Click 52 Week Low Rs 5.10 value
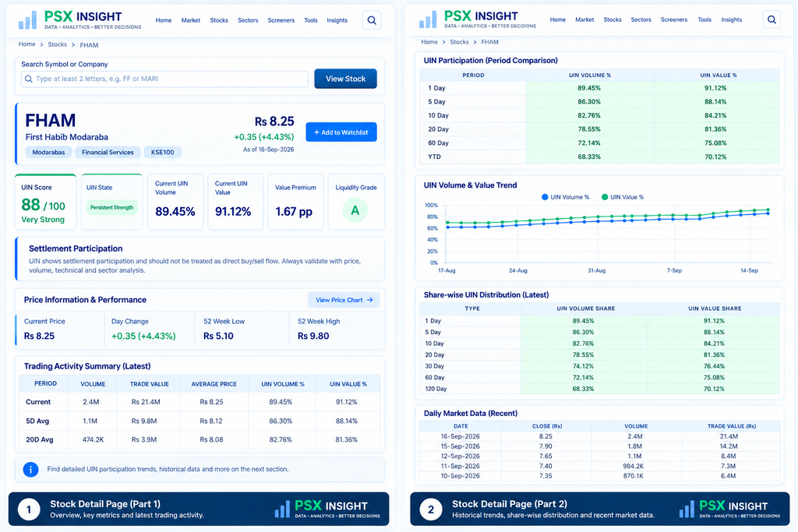The image size is (798, 532). [x=218, y=336]
